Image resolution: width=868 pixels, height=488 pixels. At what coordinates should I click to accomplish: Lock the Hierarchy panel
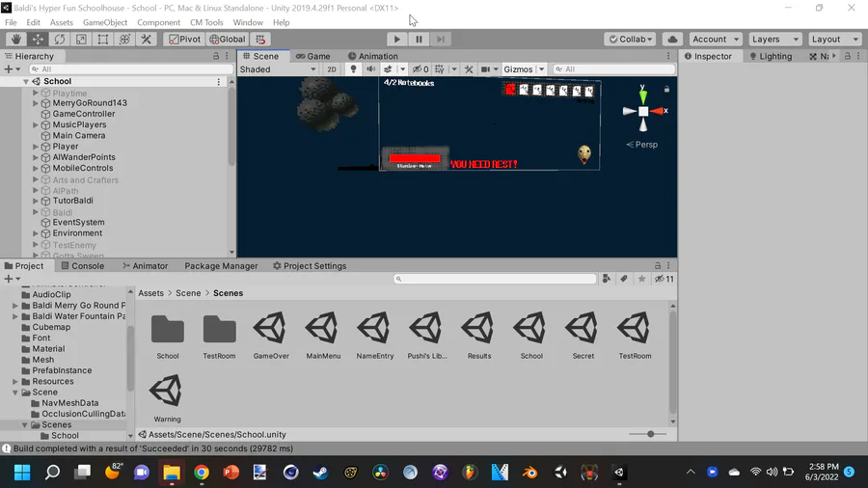tap(216, 57)
